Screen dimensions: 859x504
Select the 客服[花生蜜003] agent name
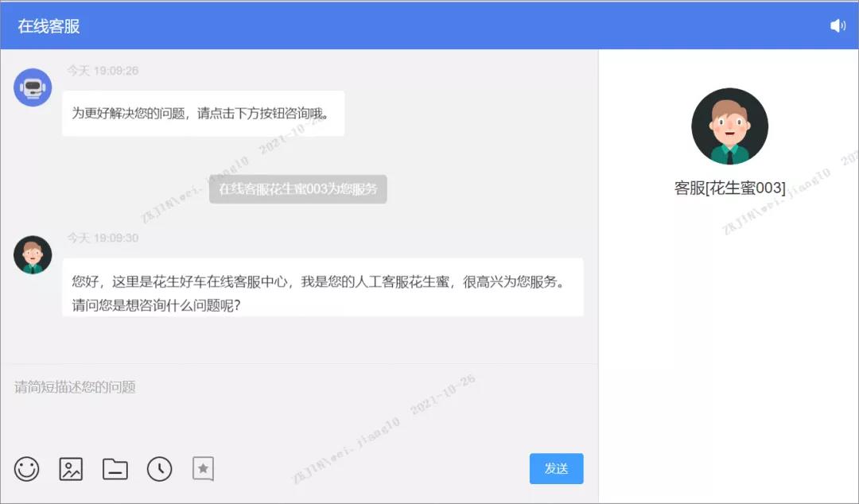pos(729,188)
